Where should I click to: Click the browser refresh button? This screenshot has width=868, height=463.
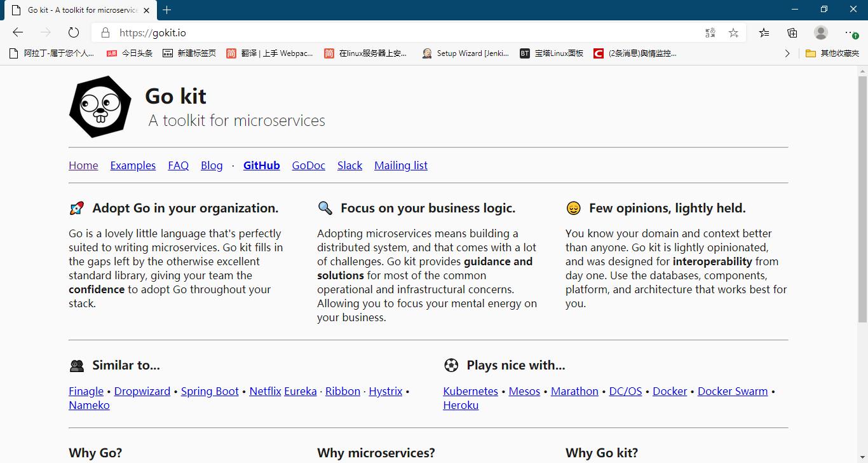pos(74,32)
